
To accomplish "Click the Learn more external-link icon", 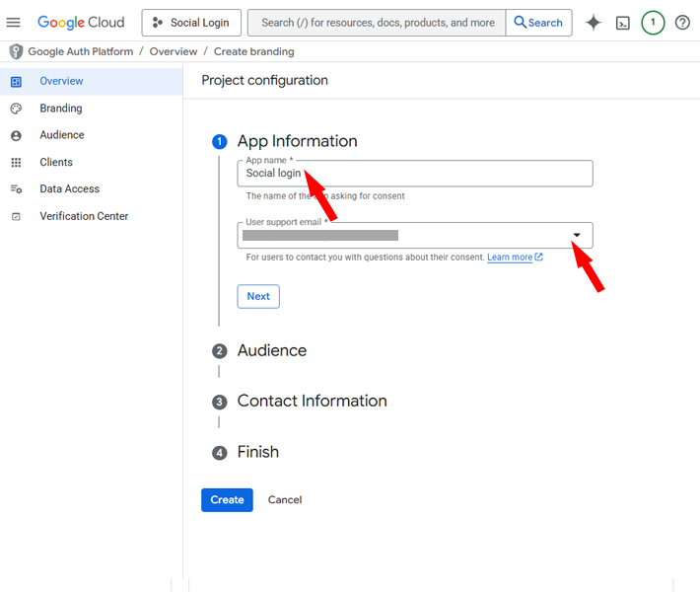I will pyautogui.click(x=539, y=257).
